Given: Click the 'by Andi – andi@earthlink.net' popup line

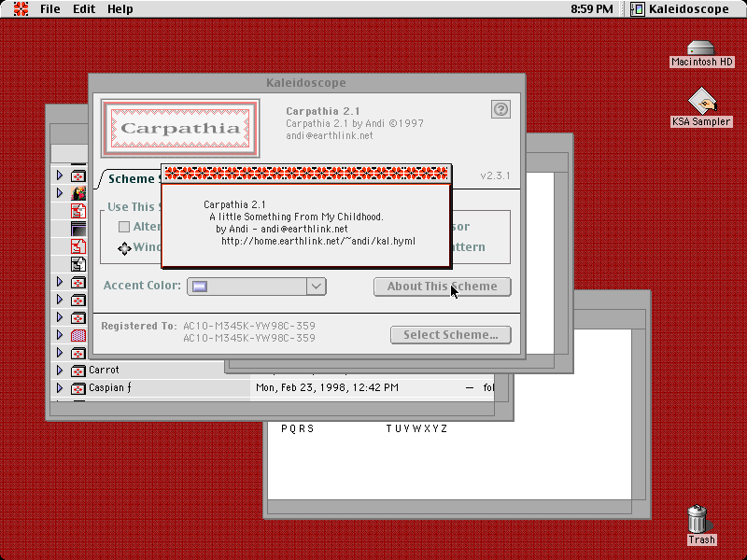Looking at the screenshot, I should (282, 229).
